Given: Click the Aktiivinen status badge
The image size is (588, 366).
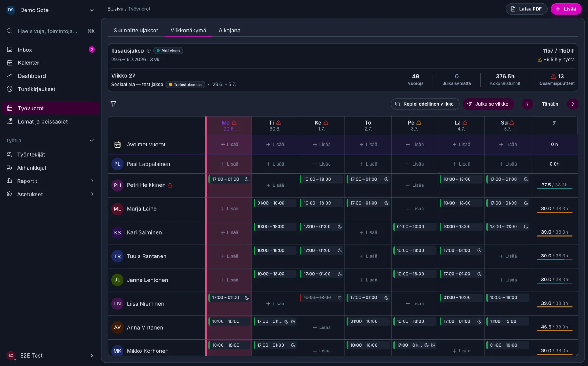Looking at the screenshot, I should pos(168,51).
